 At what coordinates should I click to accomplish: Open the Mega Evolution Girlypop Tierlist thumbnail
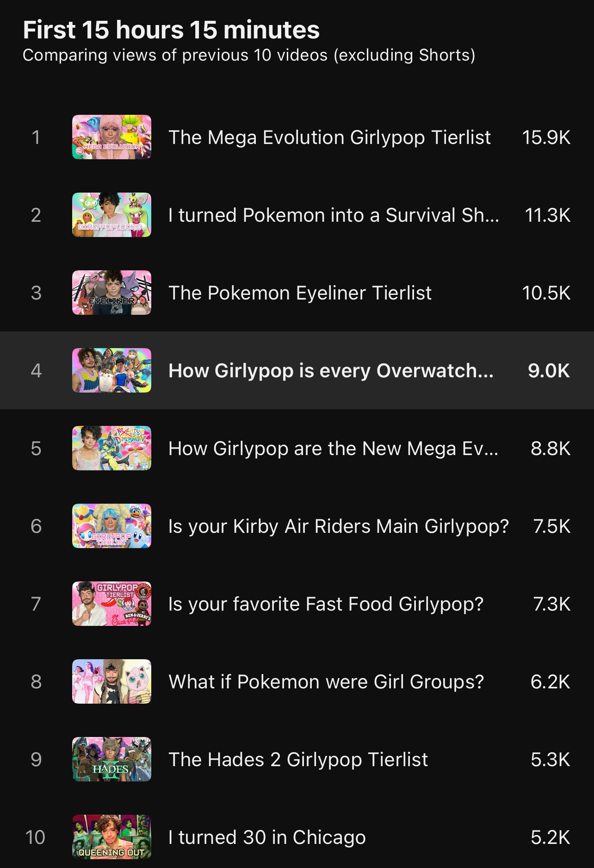(111, 137)
